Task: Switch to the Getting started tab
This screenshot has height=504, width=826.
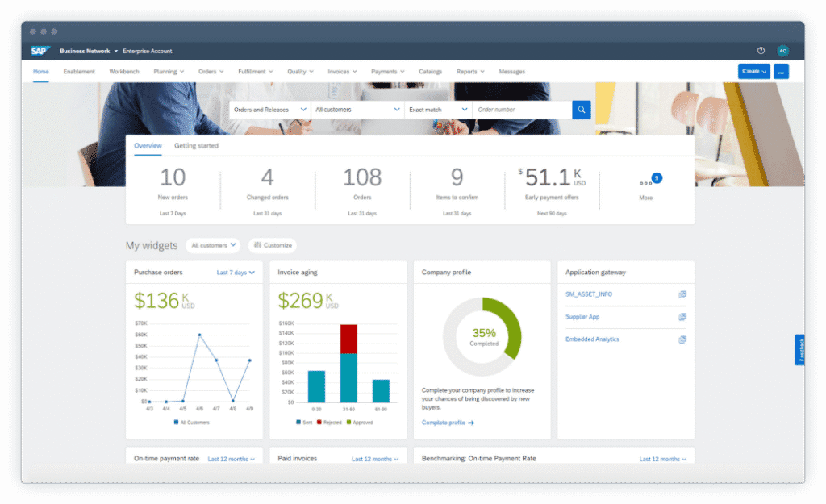Action: pos(196,146)
